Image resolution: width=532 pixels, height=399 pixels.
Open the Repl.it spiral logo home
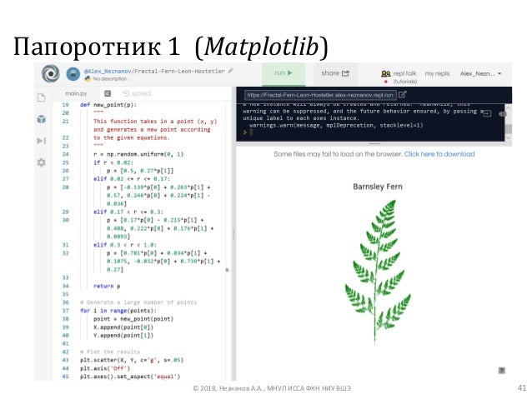click(x=51, y=73)
